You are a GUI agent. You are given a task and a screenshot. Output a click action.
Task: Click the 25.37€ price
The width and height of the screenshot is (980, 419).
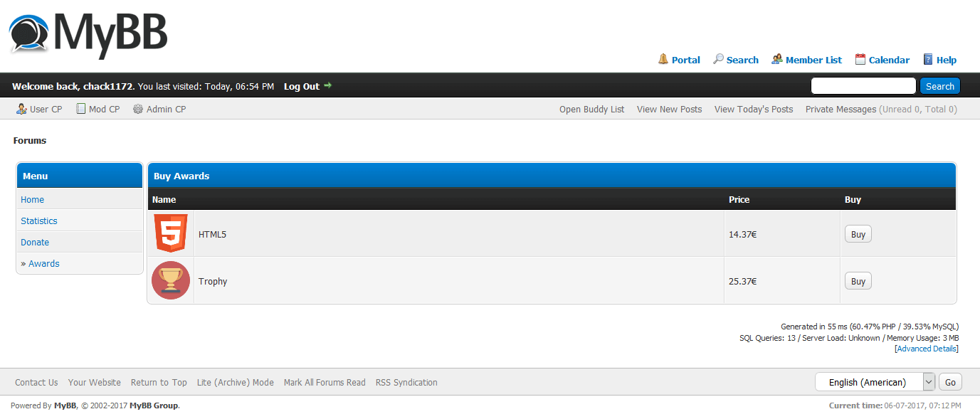[x=742, y=281]
